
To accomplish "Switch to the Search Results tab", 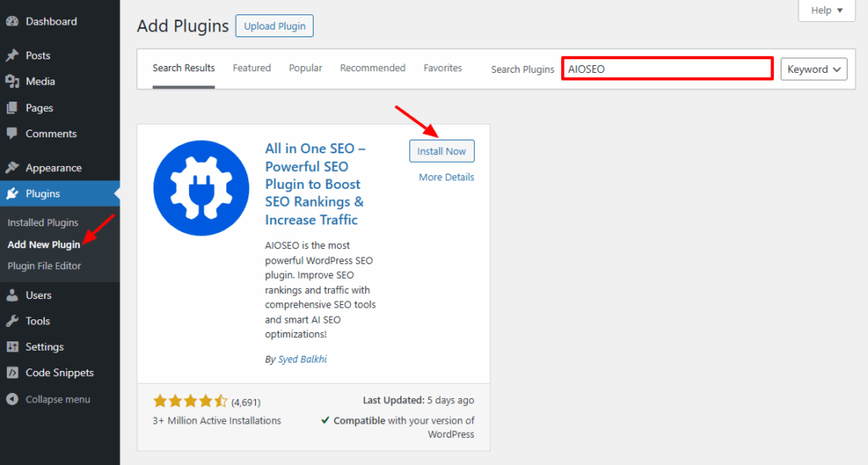I will 184,68.
